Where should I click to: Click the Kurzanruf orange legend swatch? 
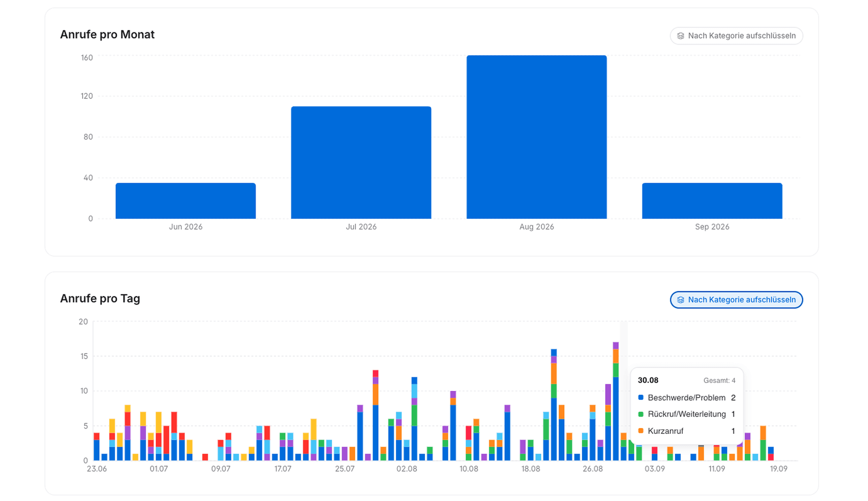tap(640, 430)
